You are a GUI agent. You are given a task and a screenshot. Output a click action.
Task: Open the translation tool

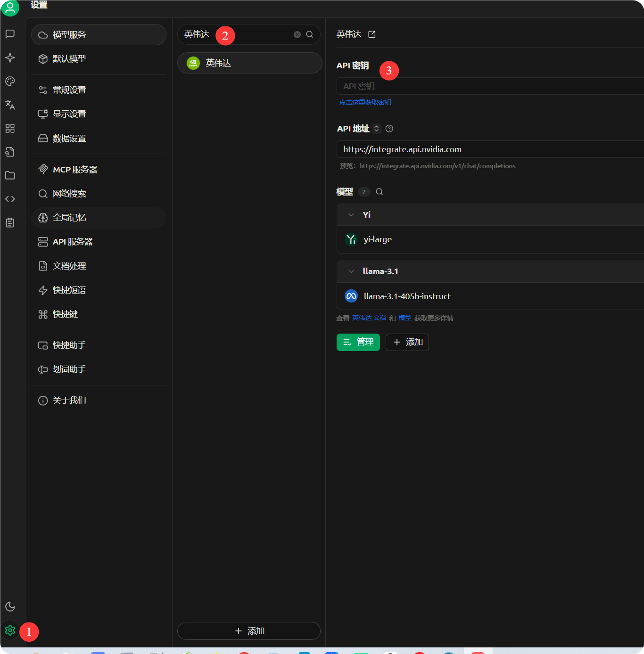[x=10, y=105]
